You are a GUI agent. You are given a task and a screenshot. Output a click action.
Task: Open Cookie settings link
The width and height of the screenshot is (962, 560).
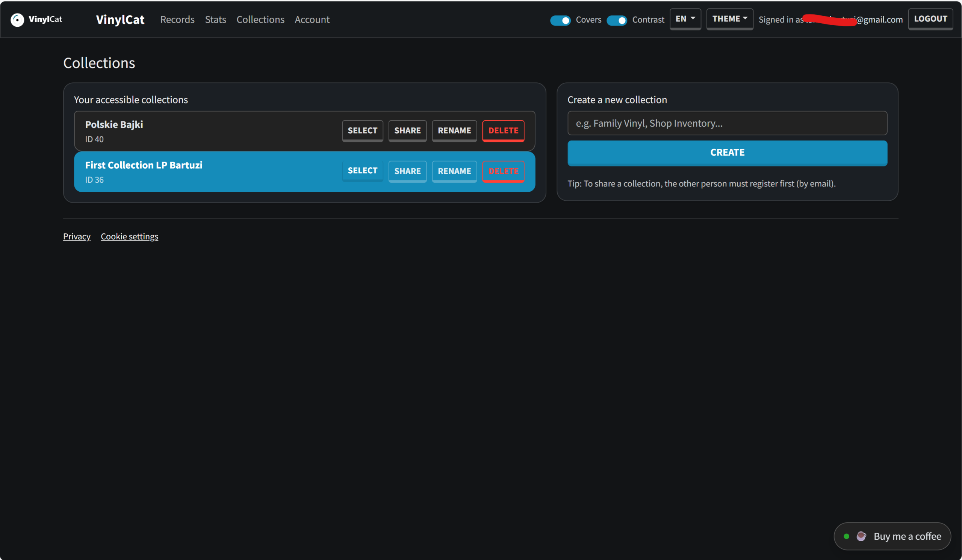129,236
